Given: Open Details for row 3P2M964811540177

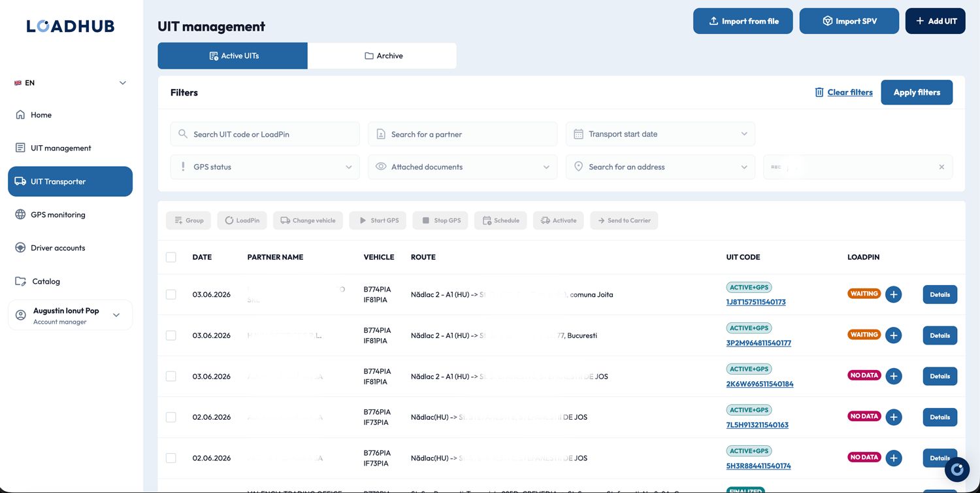Looking at the screenshot, I should [940, 335].
